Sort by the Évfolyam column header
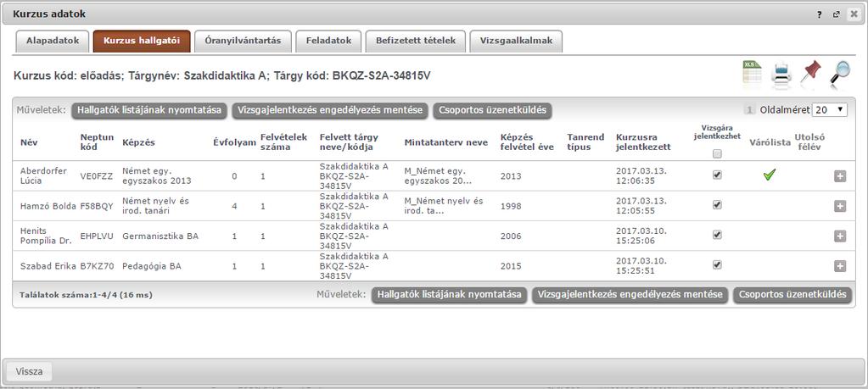The width and height of the screenshot is (868, 389). (235, 142)
